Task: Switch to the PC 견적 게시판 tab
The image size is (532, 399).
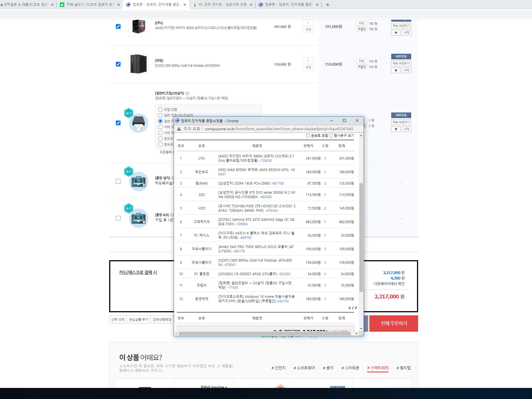Action: click(x=222, y=5)
